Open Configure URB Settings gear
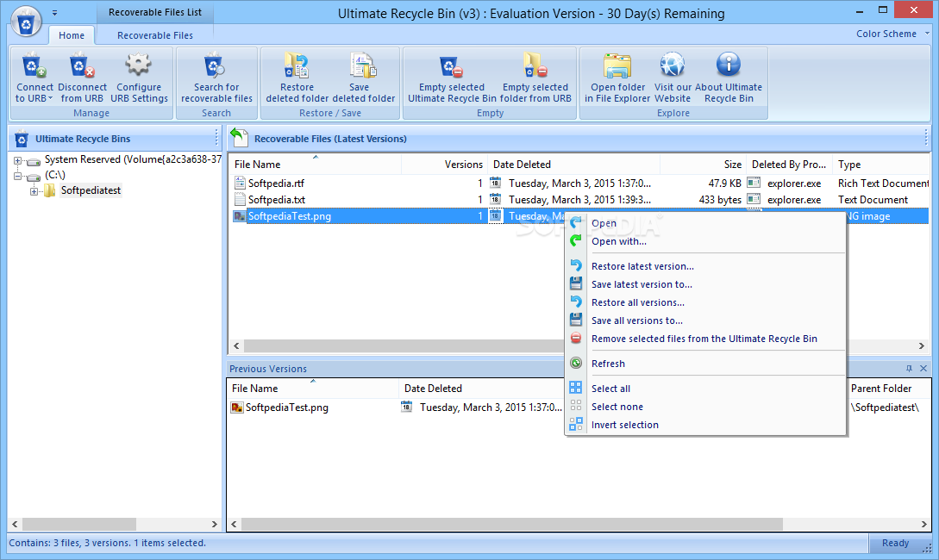Viewport: 939px width, 560px height. [x=138, y=65]
